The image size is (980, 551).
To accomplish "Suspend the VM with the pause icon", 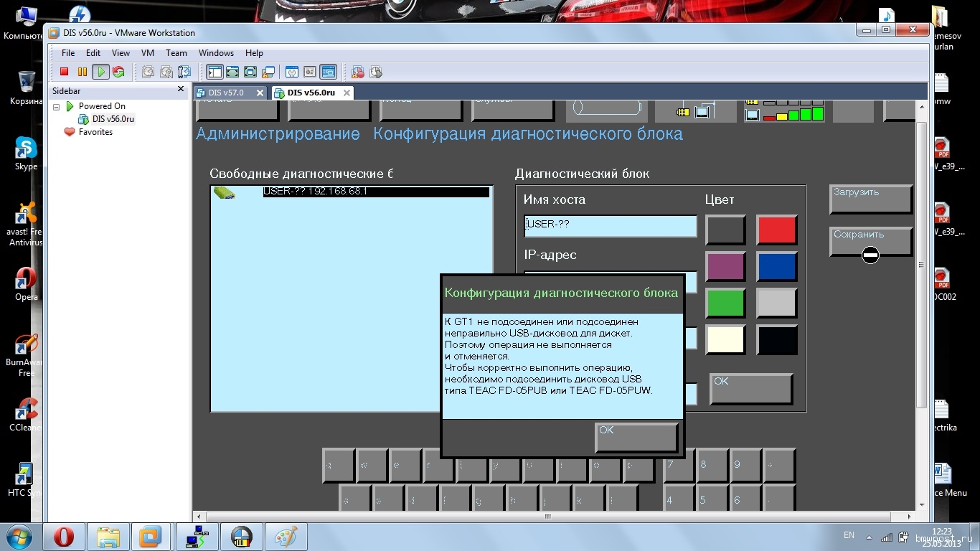I will tap(82, 72).
